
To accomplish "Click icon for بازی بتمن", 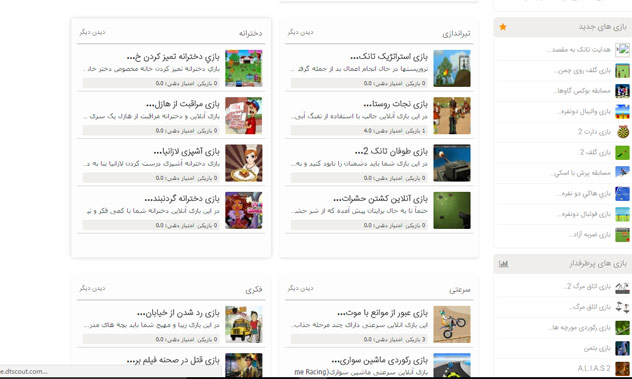I will pyautogui.click(x=622, y=348).
